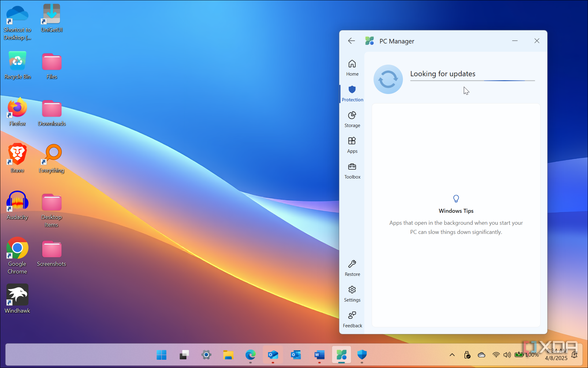Select the Screenshots folder on desktop
Viewport: 588px width, 368px height.
point(51,253)
